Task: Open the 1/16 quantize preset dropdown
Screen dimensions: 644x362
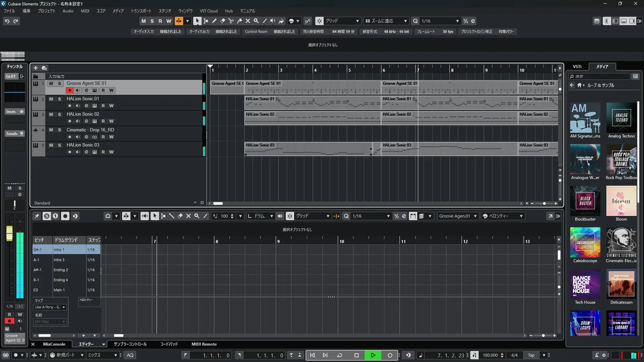Action: pos(457,21)
